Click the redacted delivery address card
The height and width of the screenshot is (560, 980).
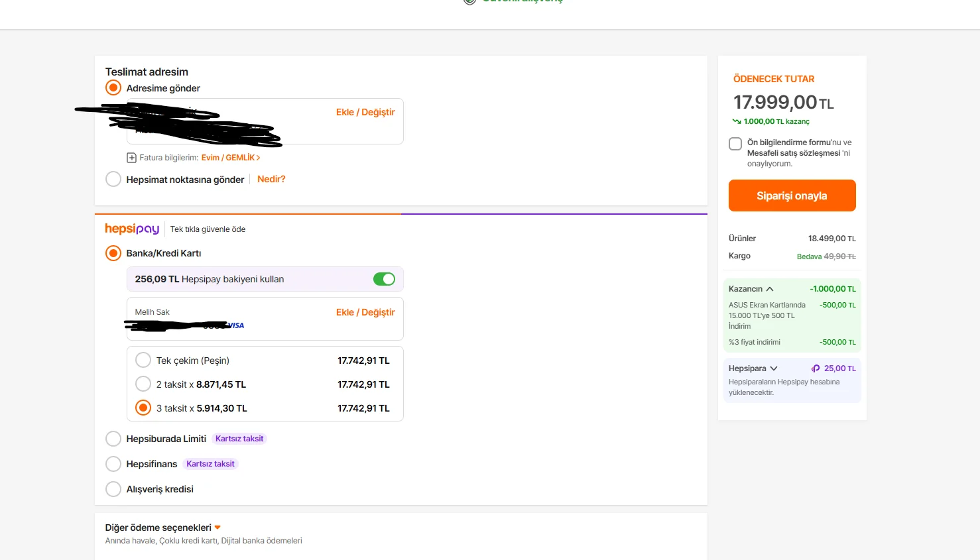coord(265,121)
